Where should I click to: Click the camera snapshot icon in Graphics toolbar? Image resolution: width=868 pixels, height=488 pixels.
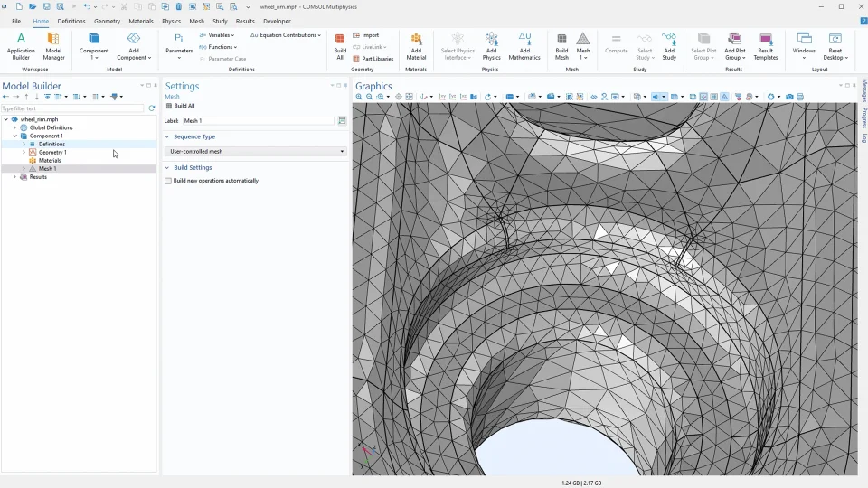[x=789, y=97]
